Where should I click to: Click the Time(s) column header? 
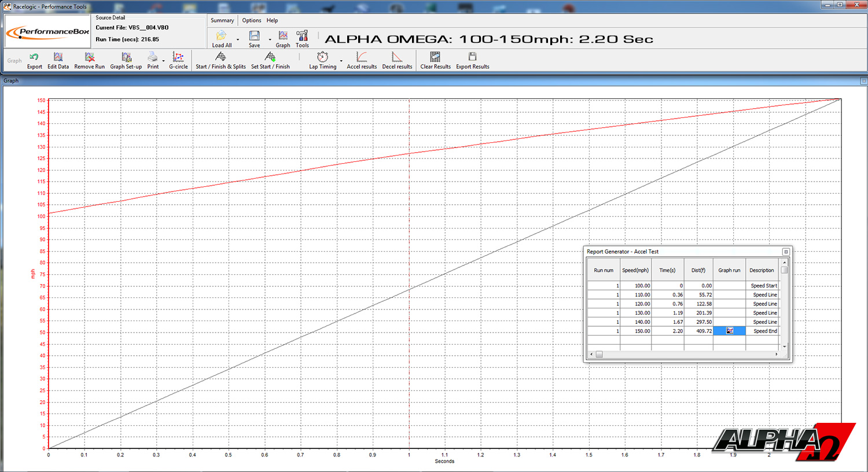(x=667, y=270)
